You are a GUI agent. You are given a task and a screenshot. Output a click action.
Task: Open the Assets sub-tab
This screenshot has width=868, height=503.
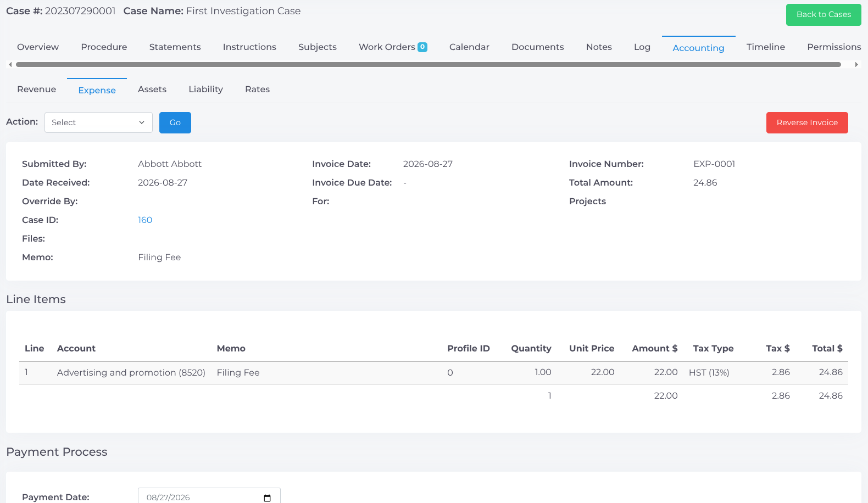152,90
